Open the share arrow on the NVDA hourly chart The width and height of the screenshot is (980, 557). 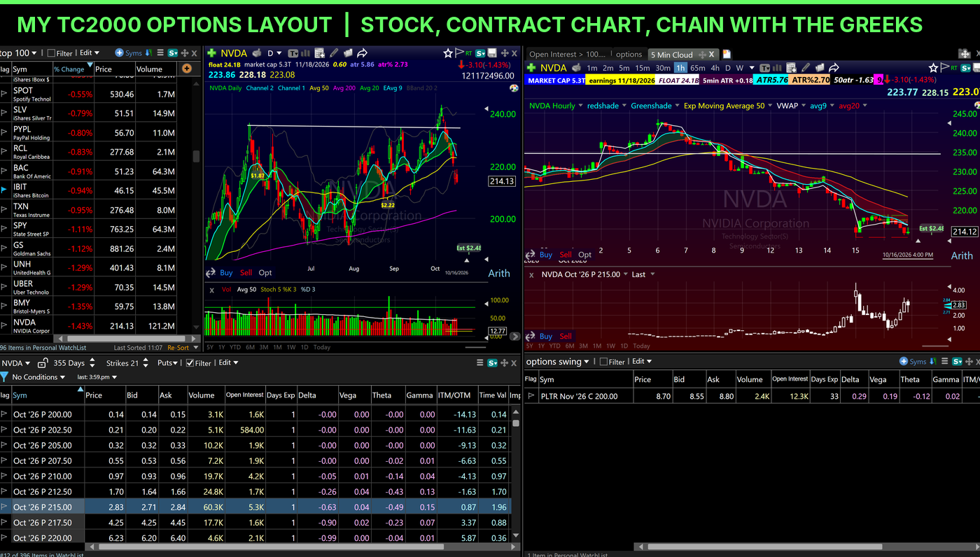tap(834, 68)
